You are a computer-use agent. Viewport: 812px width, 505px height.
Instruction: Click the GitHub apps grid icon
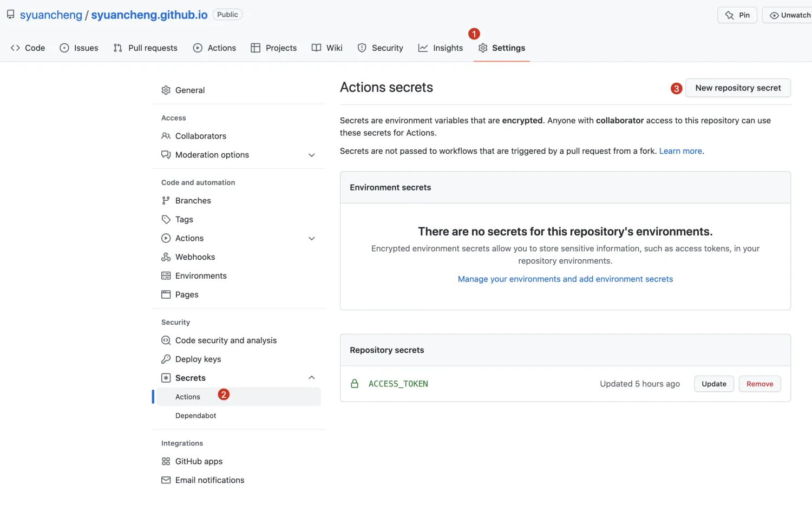click(x=166, y=462)
